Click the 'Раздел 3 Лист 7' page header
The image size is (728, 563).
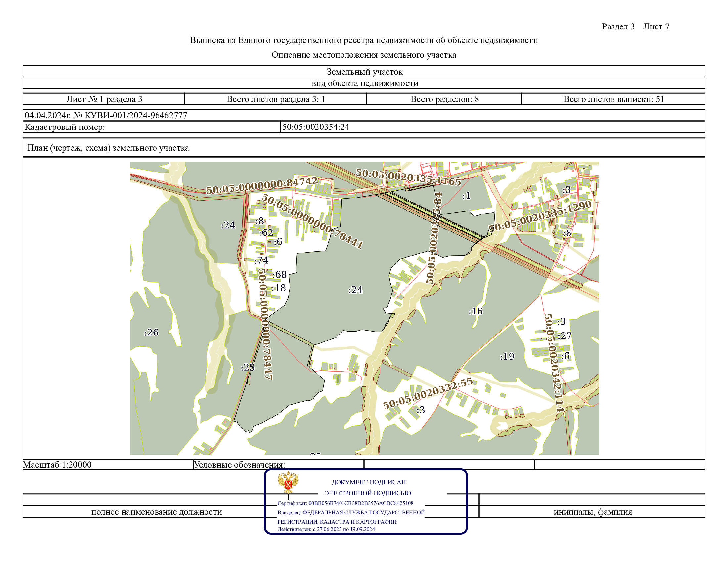tap(635, 27)
